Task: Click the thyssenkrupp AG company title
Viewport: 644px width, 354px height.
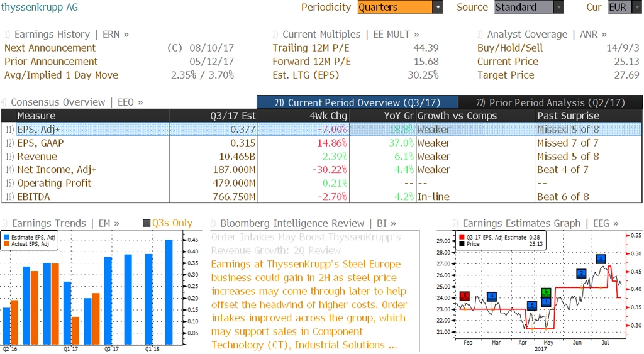Action: (40, 7)
